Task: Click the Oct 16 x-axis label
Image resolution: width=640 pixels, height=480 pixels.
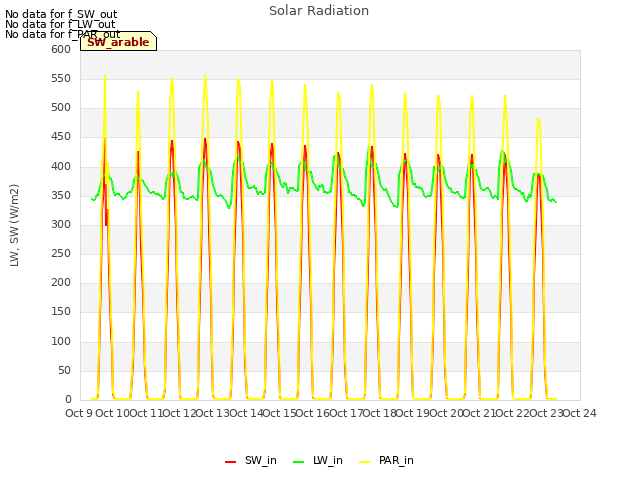Action: pos(313,413)
